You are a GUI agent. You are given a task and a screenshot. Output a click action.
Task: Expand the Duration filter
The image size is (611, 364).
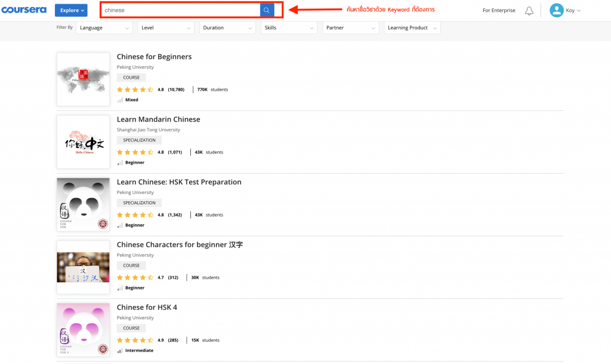[x=227, y=27]
